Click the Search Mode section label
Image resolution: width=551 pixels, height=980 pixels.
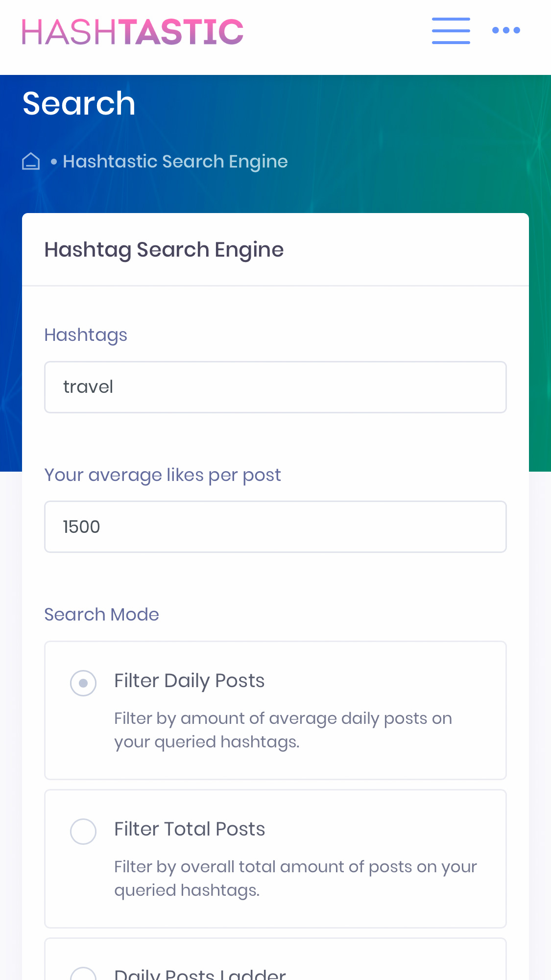(x=101, y=615)
